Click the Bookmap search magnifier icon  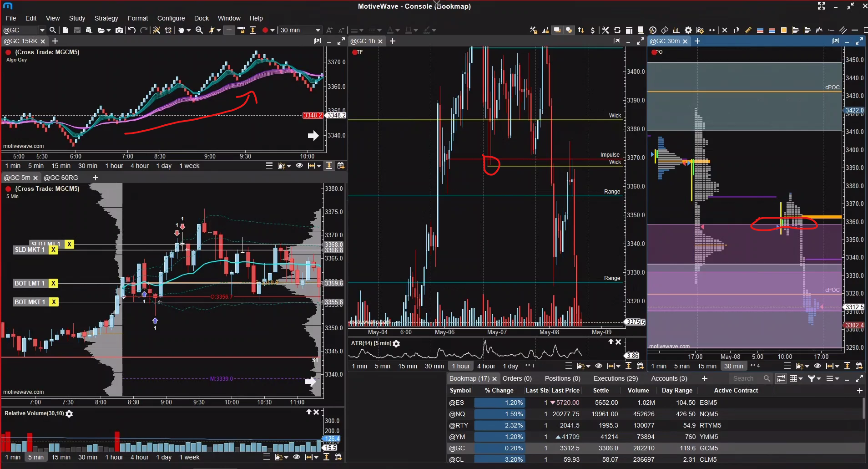(x=767, y=378)
